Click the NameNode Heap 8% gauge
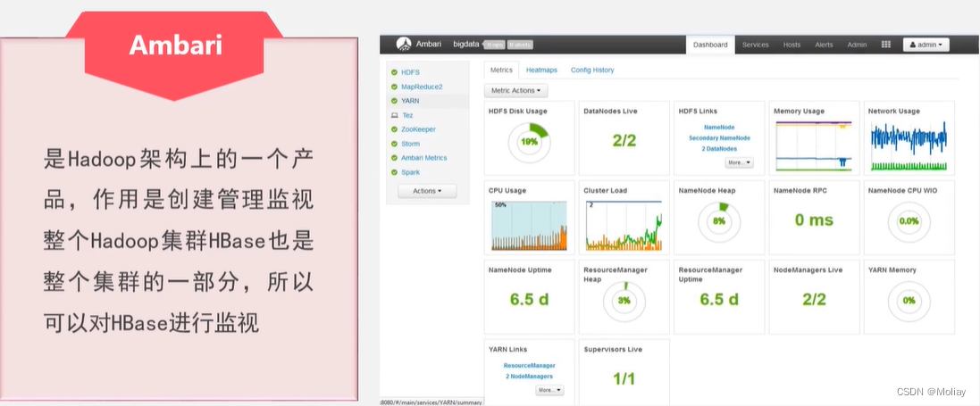Image resolution: width=980 pixels, height=406 pixels. coord(719,221)
